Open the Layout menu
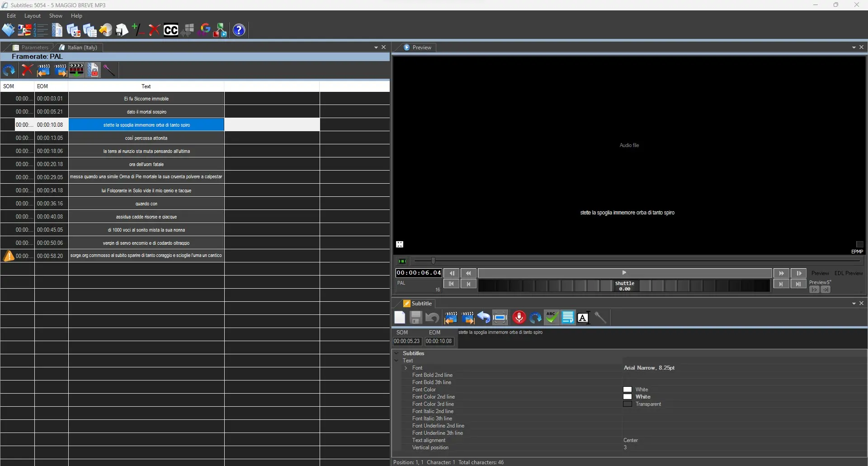The height and width of the screenshot is (466, 868). [x=32, y=16]
